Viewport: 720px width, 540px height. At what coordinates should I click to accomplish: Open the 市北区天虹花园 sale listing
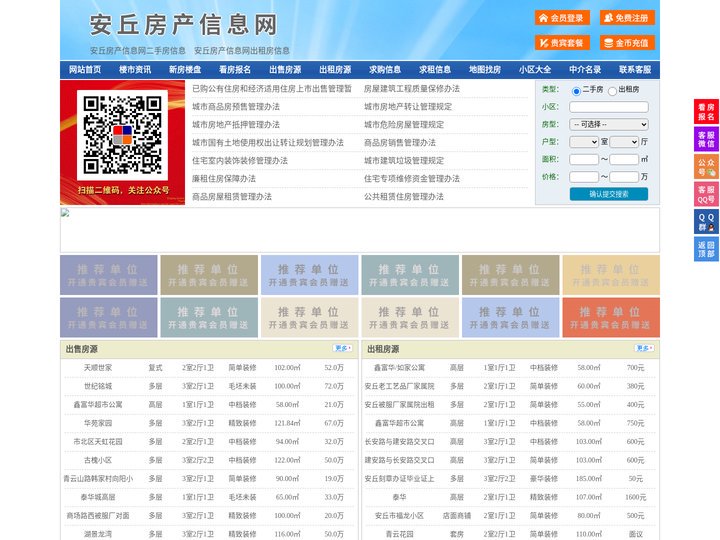click(98, 442)
